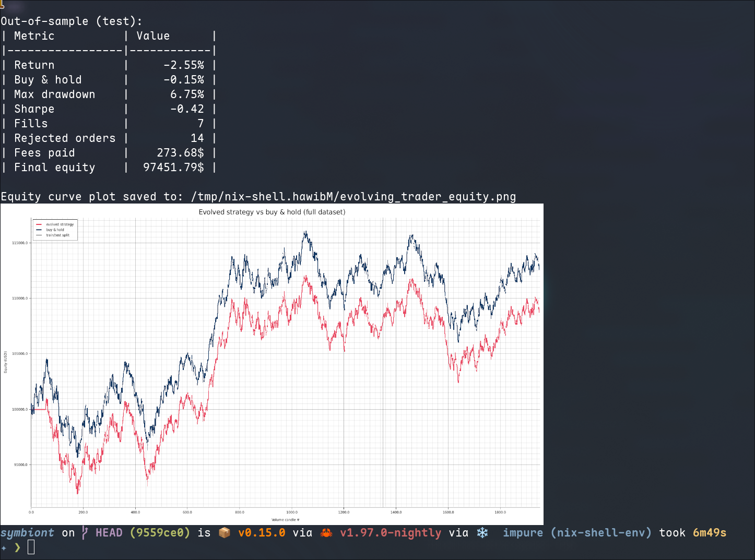
Task: Click the Rejected orders value '14'
Action: click(x=197, y=138)
